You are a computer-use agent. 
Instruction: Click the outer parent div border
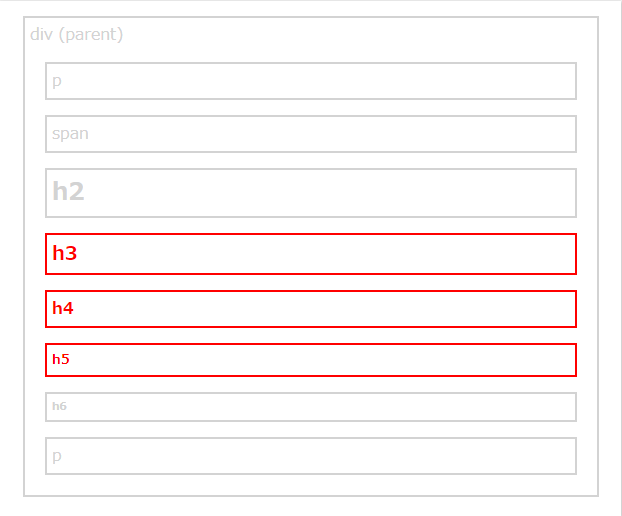[x=24, y=300]
